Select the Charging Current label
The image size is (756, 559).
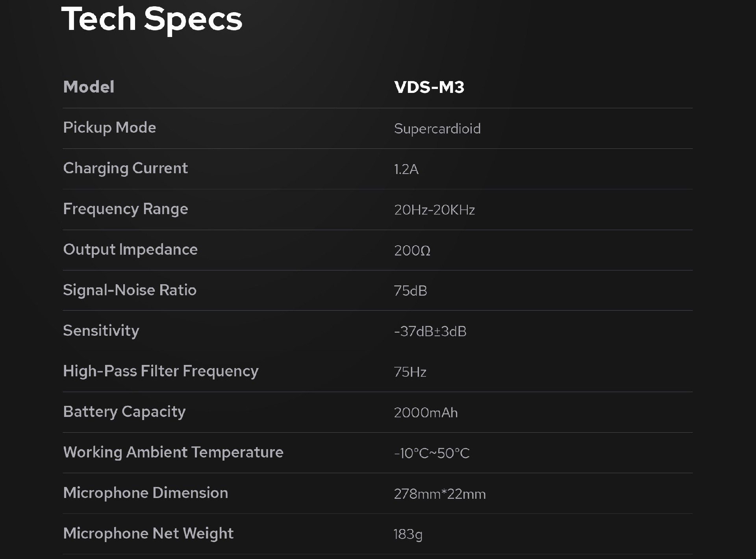point(126,168)
